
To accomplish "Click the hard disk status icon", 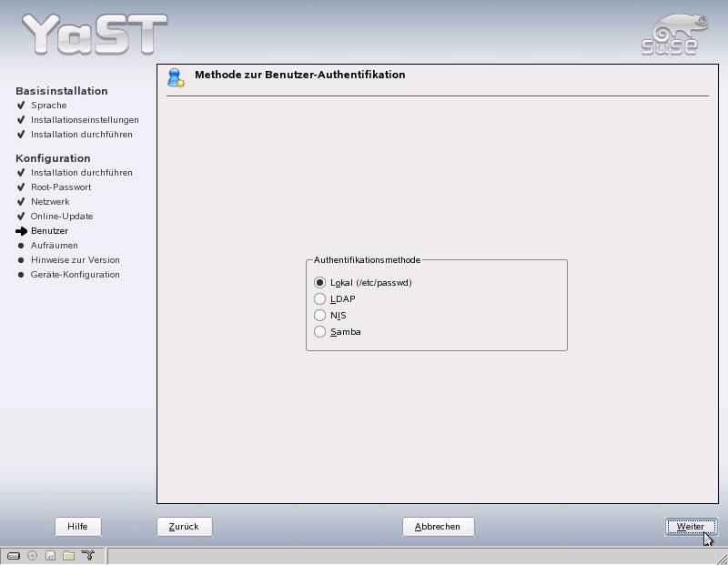I will tap(14, 556).
